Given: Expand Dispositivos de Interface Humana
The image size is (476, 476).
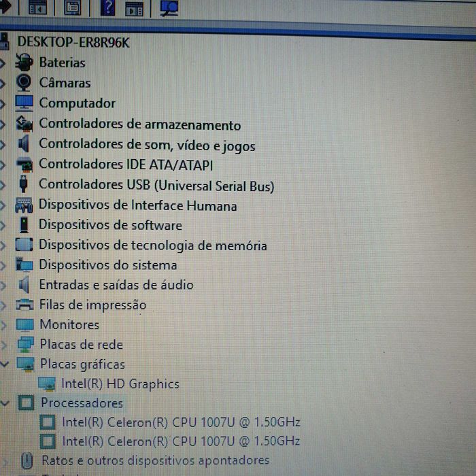Looking at the screenshot, I should (3, 205).
